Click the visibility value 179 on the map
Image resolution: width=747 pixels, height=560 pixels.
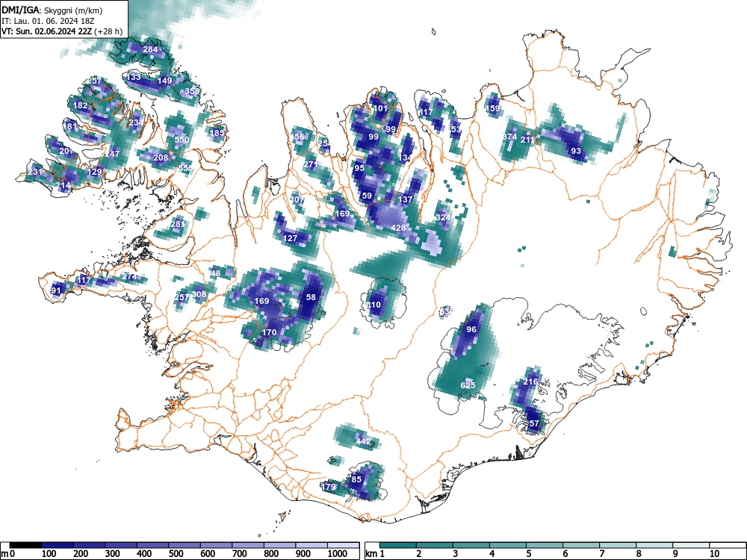(329, 487)
